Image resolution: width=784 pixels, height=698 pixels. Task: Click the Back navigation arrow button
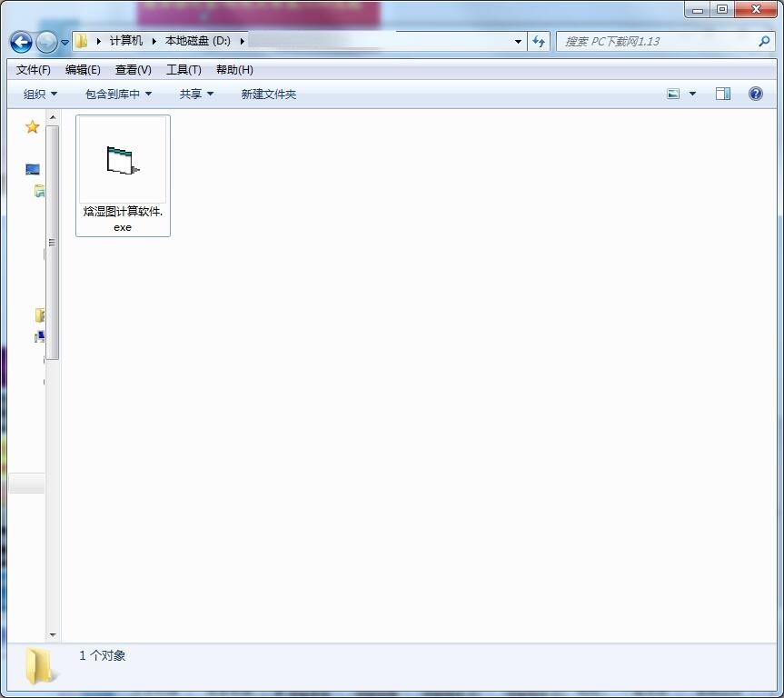pos(21,42)
